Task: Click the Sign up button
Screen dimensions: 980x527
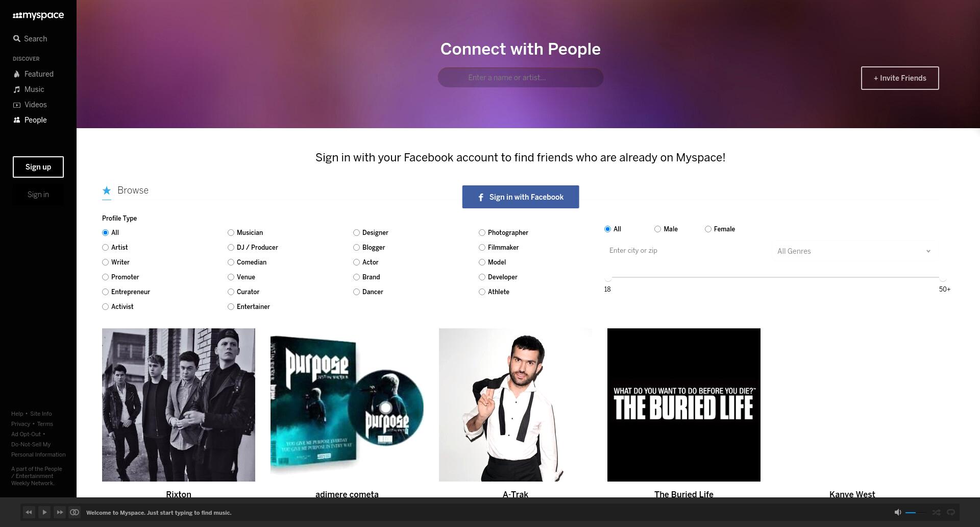Action: pos(38,167)
